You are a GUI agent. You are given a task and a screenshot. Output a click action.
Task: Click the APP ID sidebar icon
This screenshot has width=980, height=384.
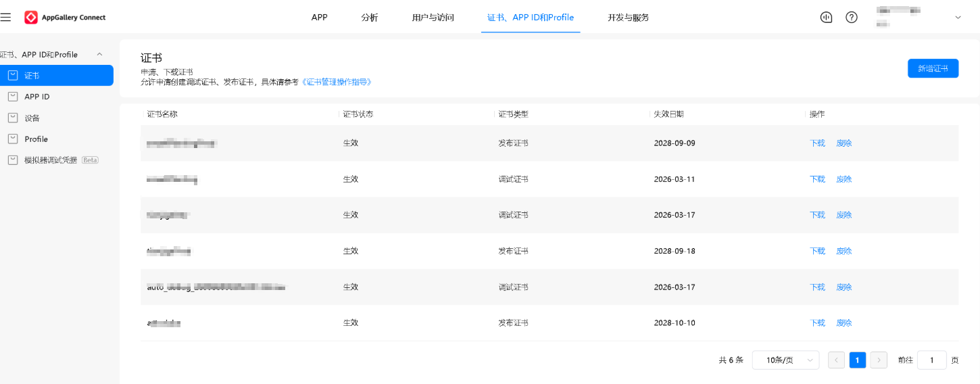coord(13,97)
